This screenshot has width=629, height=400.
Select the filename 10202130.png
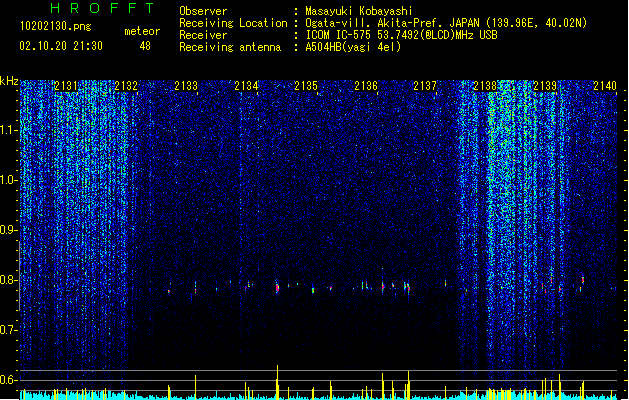coord(56,26)
